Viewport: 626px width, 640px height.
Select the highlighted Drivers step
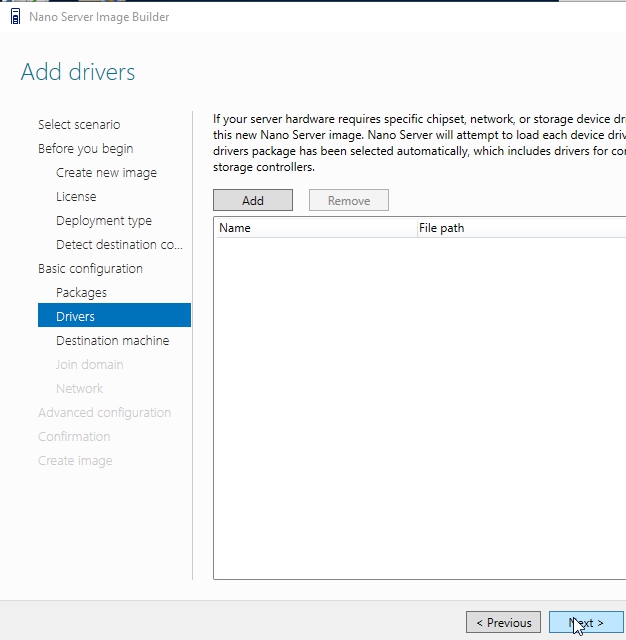(x=75, y=317)
